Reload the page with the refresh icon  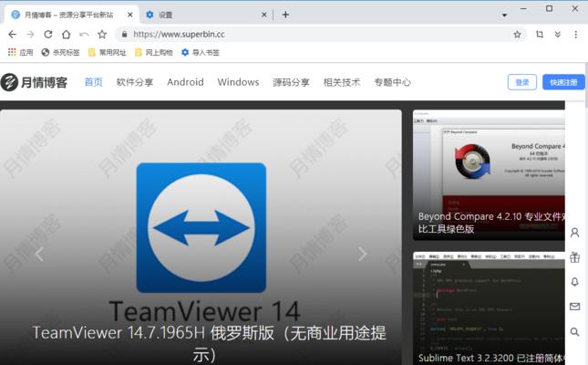(x=48, y=35)
